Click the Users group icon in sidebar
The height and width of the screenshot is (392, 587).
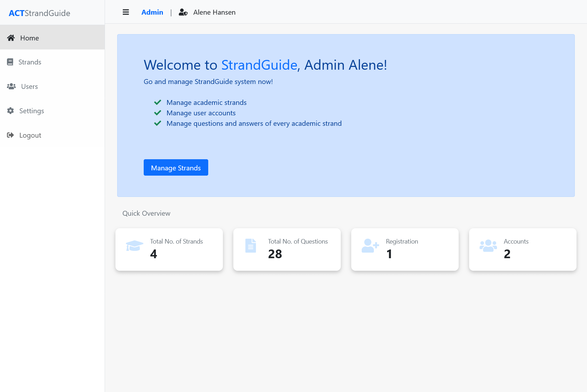(x=12, y=86)
